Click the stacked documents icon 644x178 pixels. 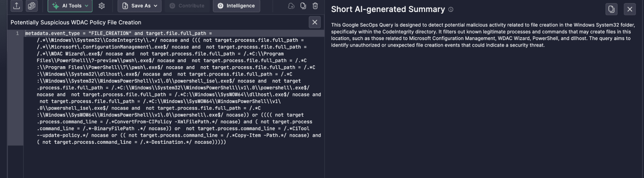[x=32, y=6]
